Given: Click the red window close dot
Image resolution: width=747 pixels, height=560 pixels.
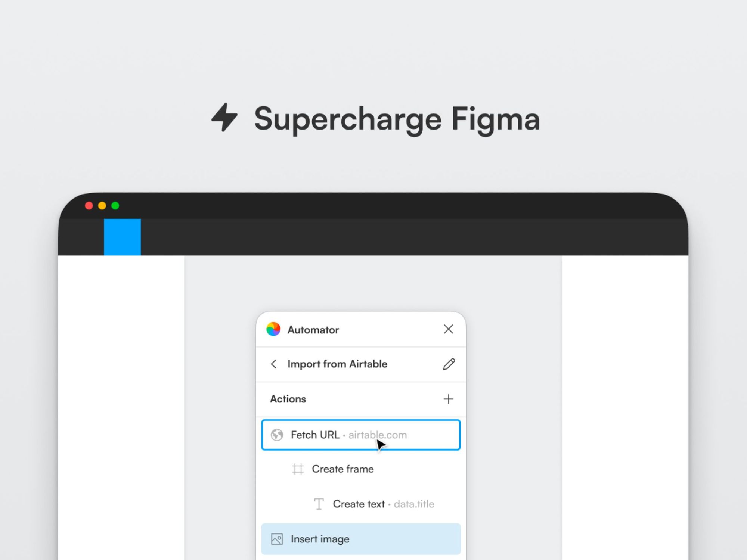Looking at the screenshot, I should (x=89, y=206).
